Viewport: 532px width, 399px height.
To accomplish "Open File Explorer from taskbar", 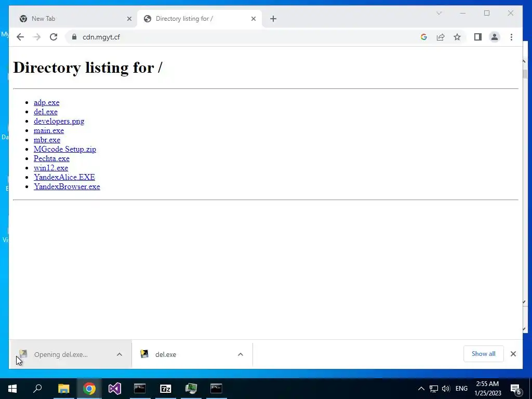I will [63, 389].
